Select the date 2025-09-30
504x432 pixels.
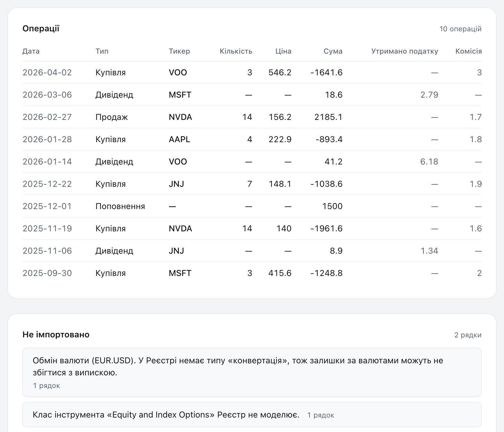(x=47, y=273)
